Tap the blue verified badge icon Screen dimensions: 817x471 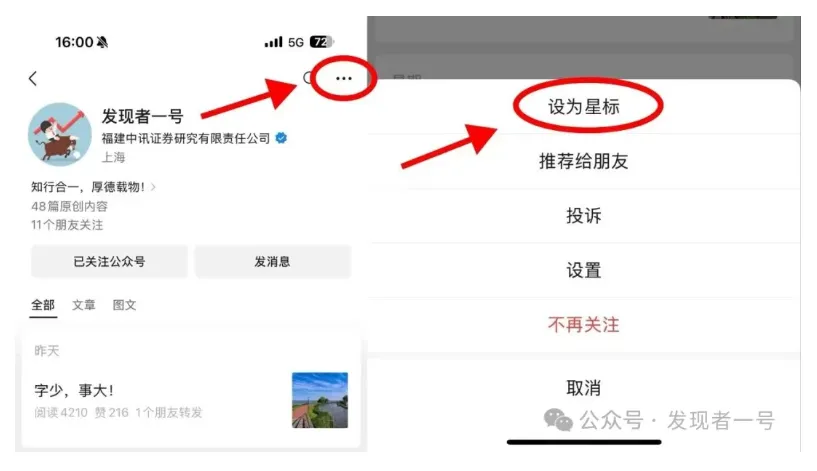(281, 138)
